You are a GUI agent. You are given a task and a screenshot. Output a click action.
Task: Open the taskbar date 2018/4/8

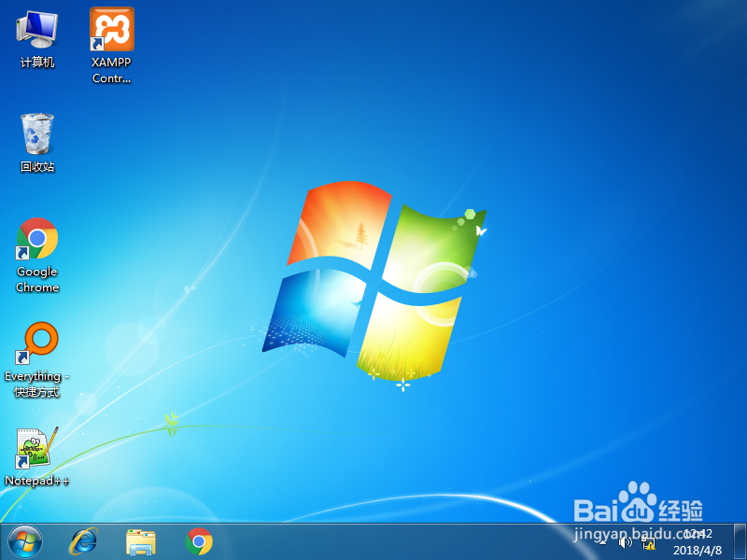click(x=697, y=551)
